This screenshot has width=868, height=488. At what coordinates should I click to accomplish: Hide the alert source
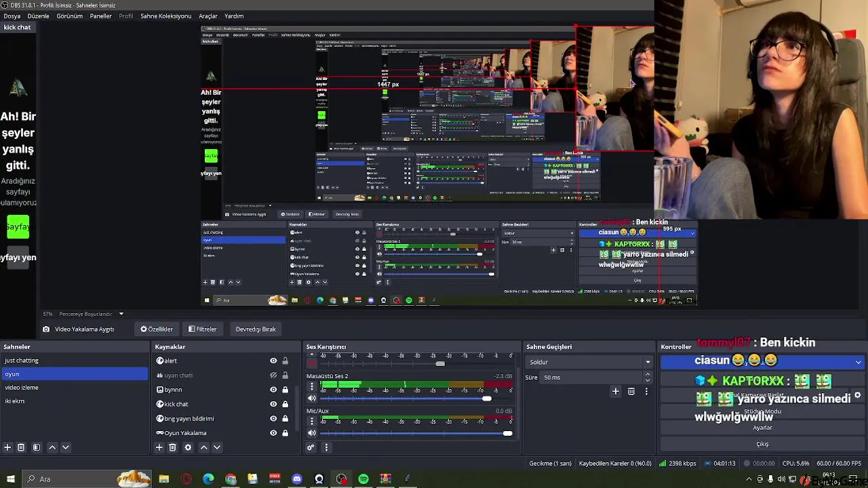273,361
